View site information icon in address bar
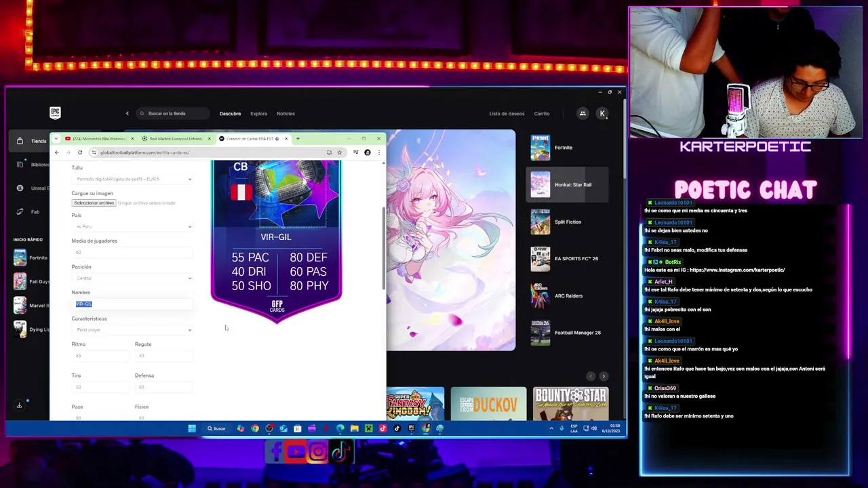Image resolution: width=868 pixels, height=488 pixels. (x=95, y=152)
